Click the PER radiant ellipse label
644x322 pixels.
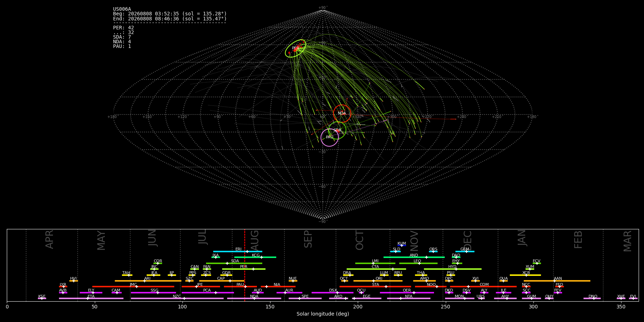coord(295,48)
